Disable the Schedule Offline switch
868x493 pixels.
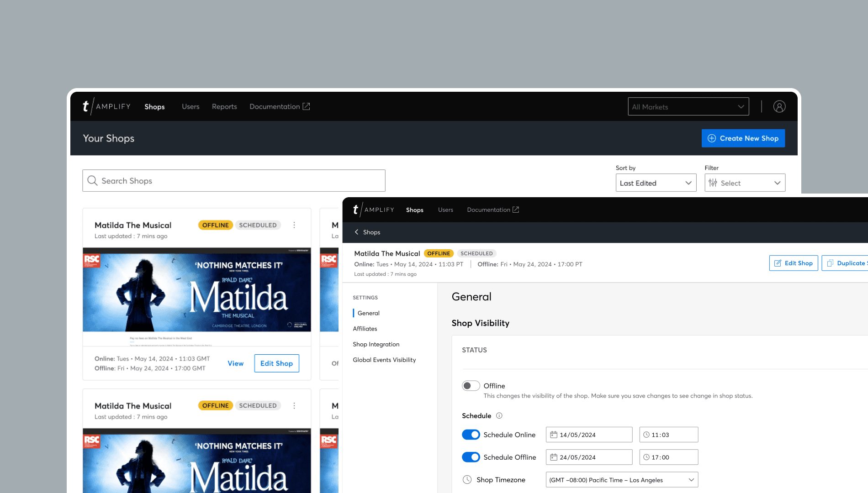(471, 457)
